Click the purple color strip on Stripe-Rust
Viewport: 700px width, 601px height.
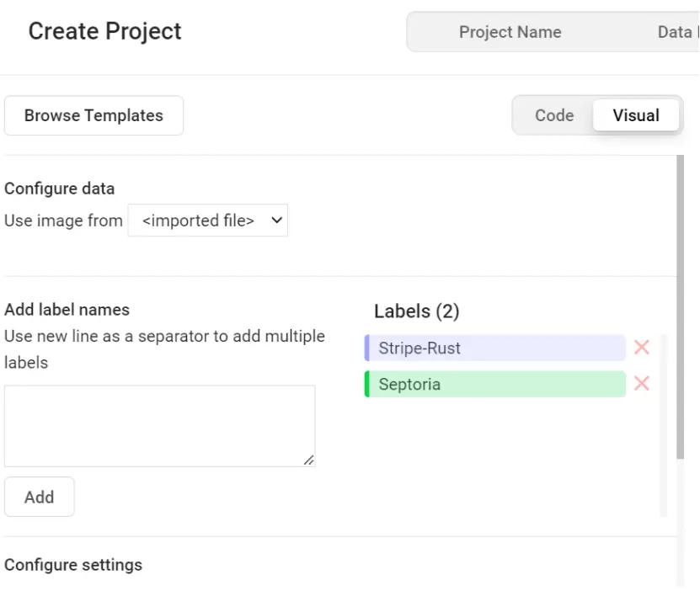click(x=366, y=348)
